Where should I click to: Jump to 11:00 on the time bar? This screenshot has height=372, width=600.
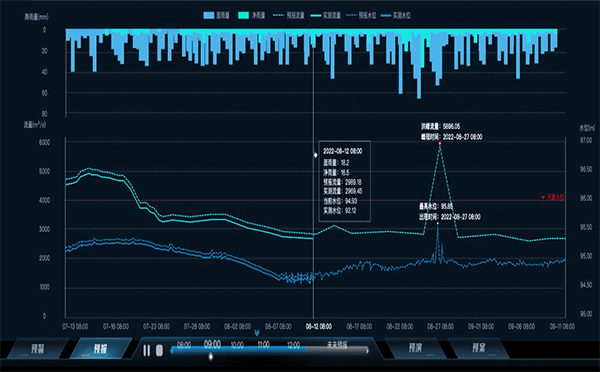[x=263, y=344]
